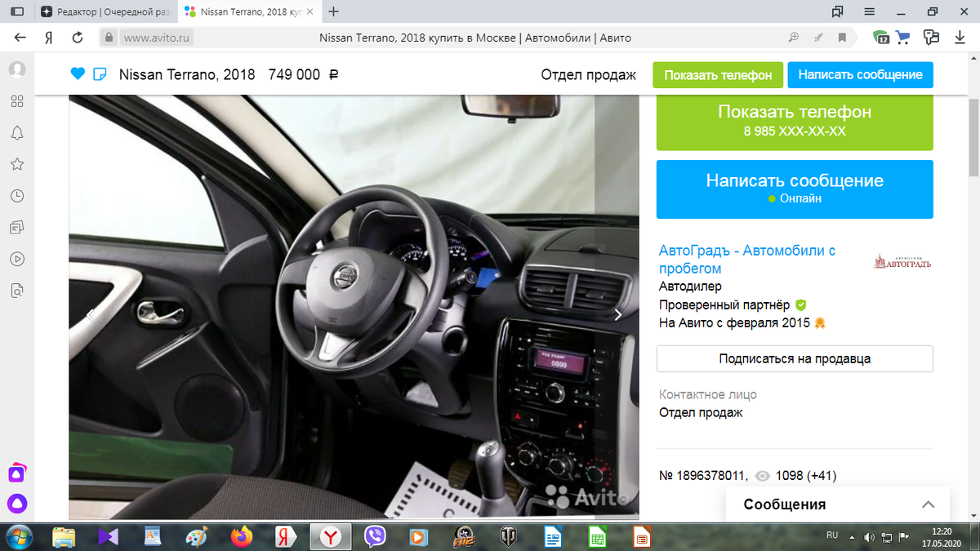Open the collections icon in the sidebar
Screen dimensions: 980x551
point(16,228)
